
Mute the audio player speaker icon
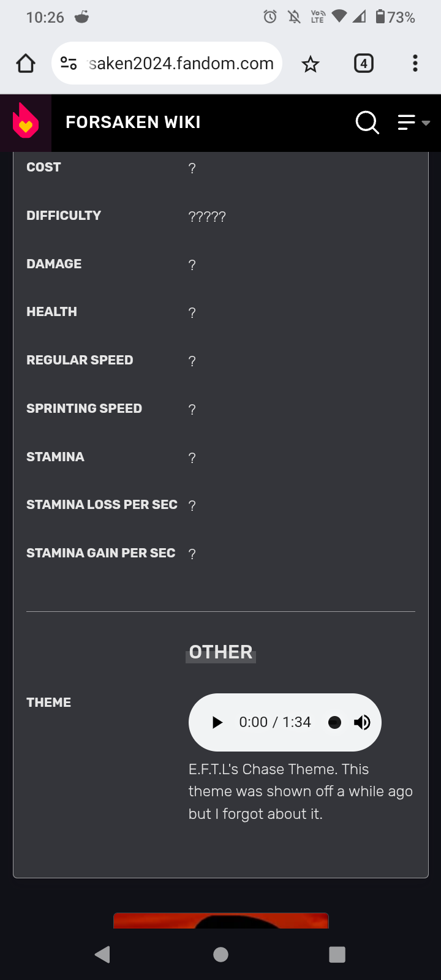(x=362, y=723)
